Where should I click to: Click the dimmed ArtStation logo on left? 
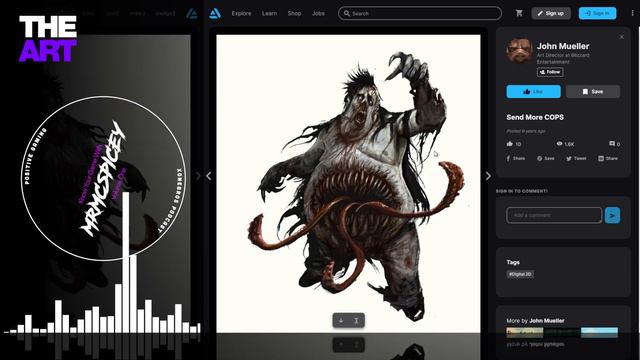[191, 13]
